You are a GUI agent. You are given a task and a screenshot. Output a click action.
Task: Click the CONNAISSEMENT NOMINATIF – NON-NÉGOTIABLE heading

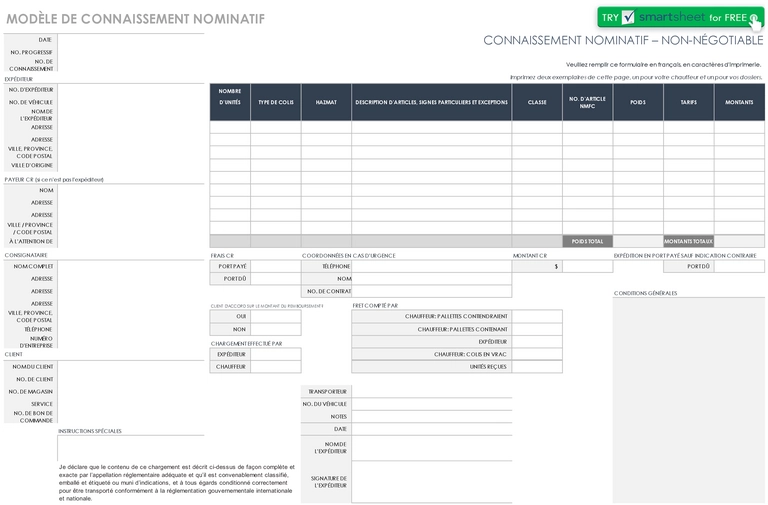623,41
